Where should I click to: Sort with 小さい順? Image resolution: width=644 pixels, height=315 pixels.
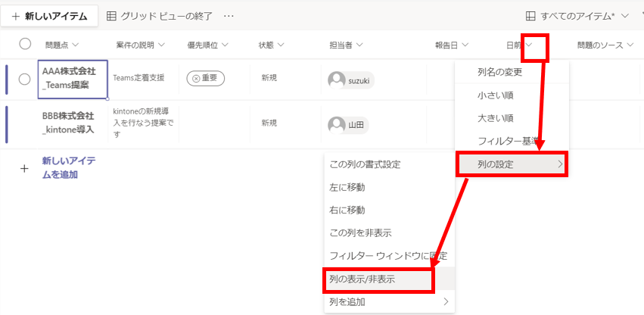512,95
